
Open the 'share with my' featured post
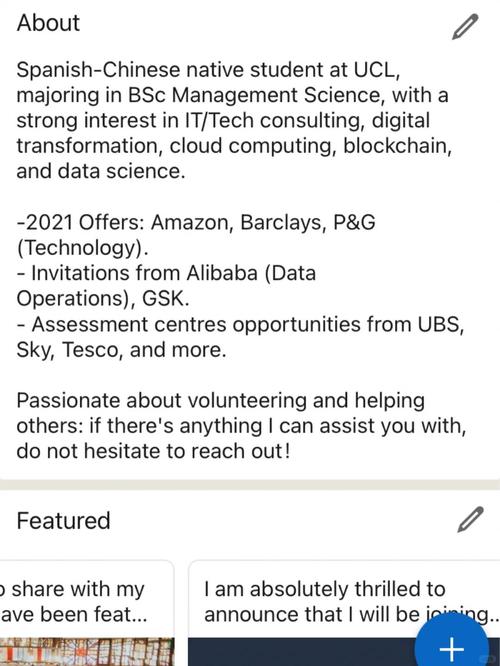point(85,613)
